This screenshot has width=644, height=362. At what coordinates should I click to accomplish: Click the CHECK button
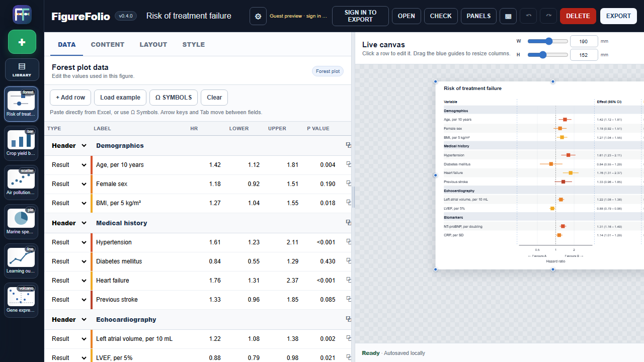click(x=441, y=16)
